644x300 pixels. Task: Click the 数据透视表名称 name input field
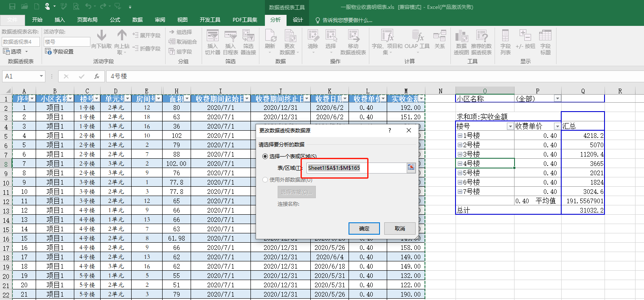(x=21, y=42)
